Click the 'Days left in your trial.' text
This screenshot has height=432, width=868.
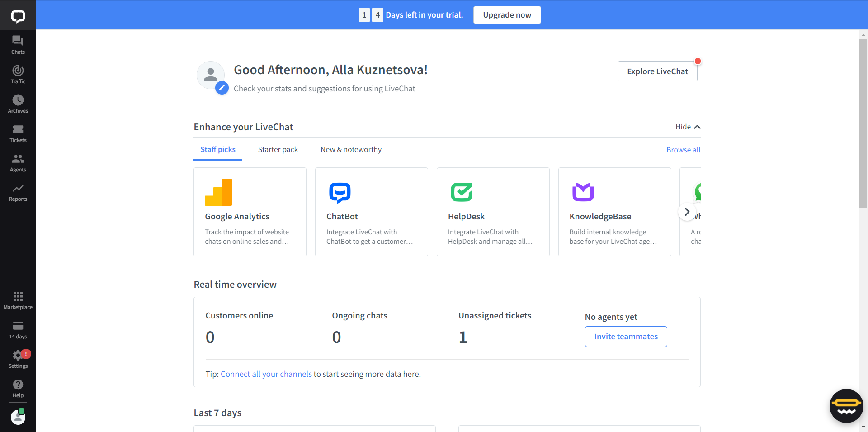tap(425, 15)
